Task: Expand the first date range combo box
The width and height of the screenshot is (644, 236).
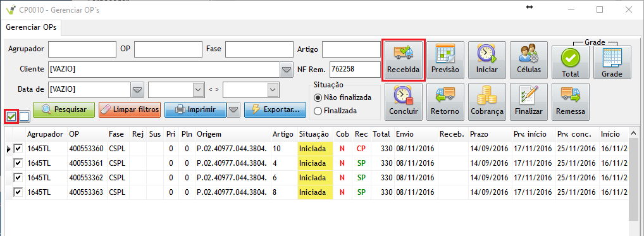Action: [198, 89]
